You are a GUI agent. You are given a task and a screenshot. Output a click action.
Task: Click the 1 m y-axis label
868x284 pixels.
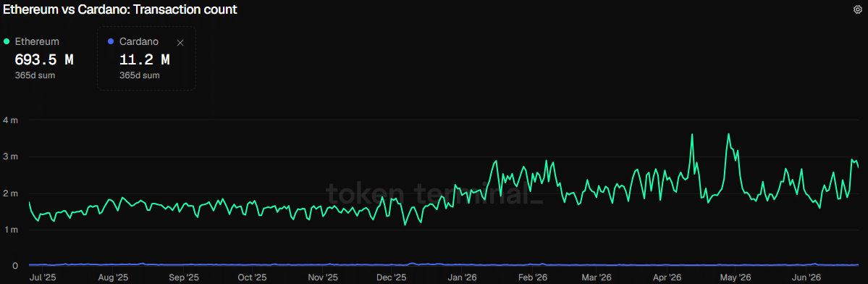coord(11,229)
